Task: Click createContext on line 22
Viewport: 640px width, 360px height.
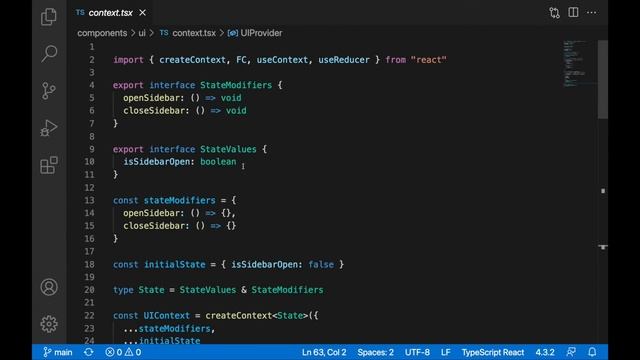Action: coord(239,316)
